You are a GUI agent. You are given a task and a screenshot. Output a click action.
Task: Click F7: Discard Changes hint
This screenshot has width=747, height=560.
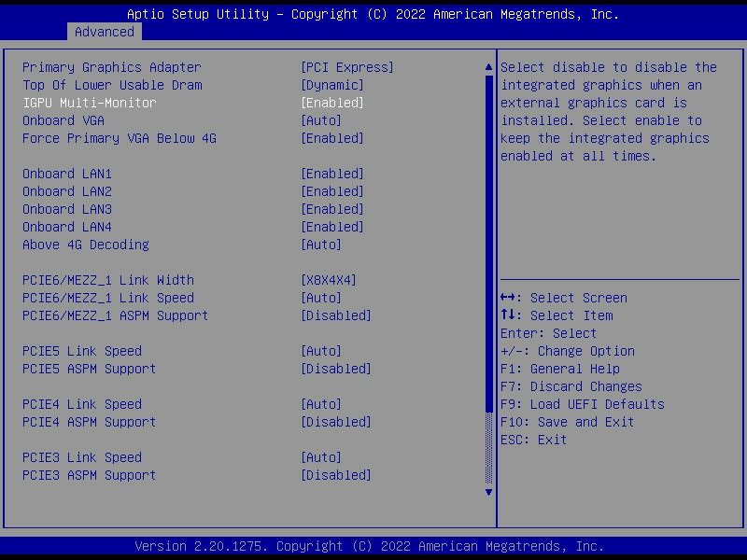pos(571,386)
